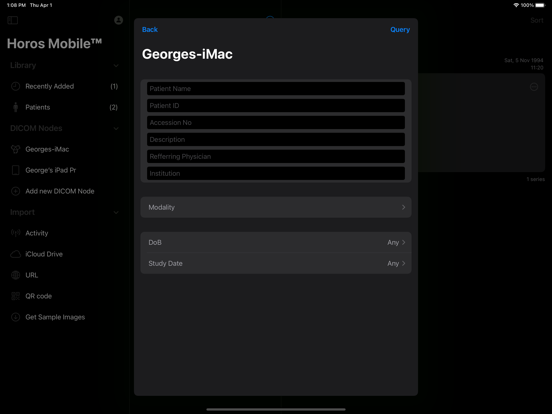This screenshot has height=414, width=552.
Task: Select Georges-iMac DICOM node
Action: [x=64, y=149]
